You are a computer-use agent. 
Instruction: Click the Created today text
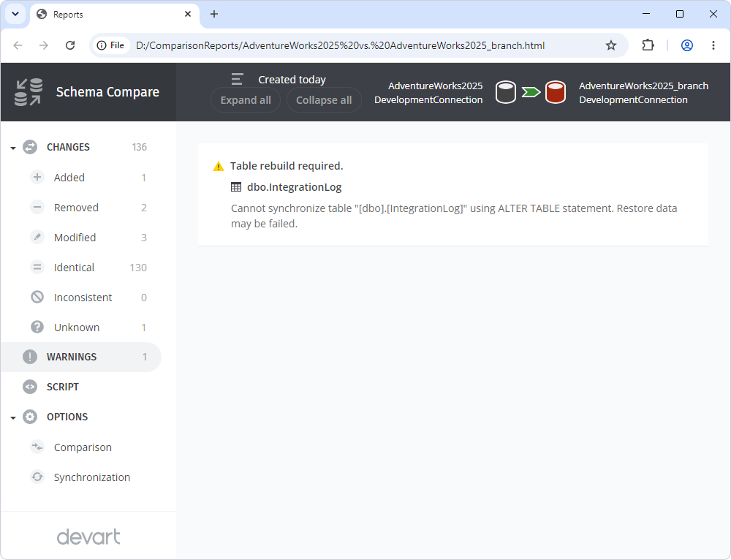(292, 79)
